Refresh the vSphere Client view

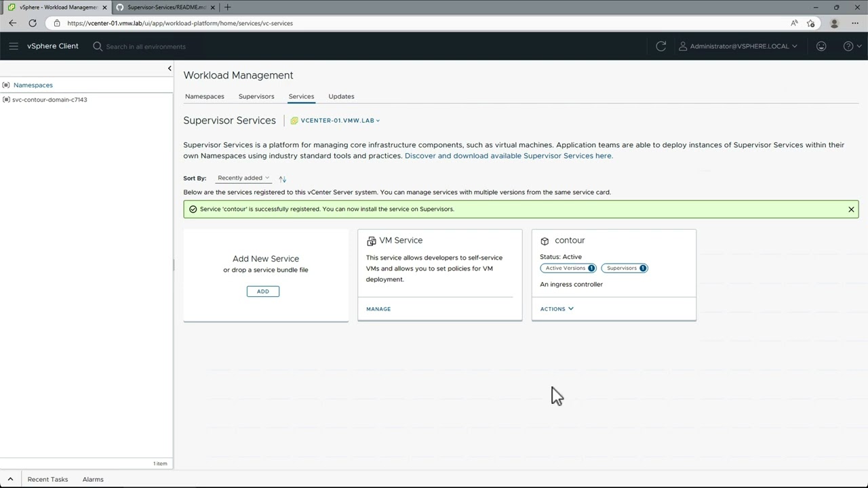661,46
